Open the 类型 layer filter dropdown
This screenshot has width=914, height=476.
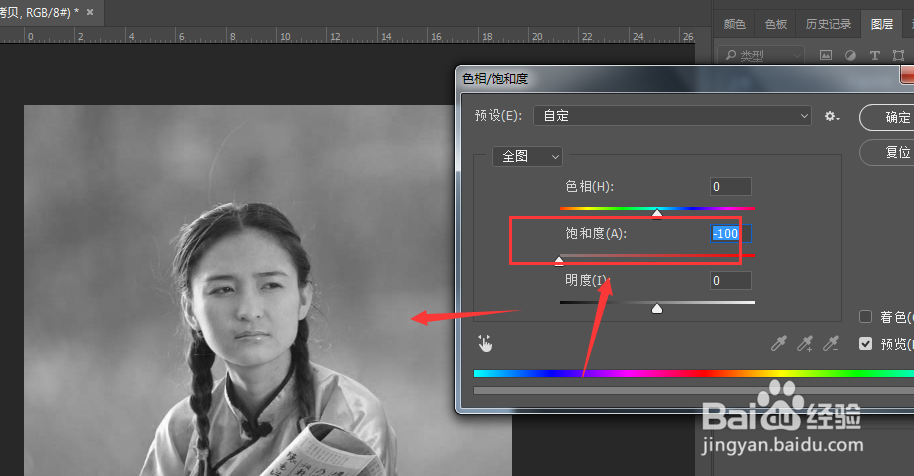pyautogui.click(x=761, y=55)
